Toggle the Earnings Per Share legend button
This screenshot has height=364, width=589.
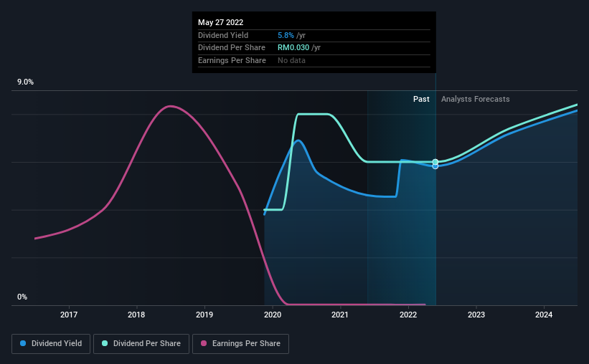tap(241, 343)
